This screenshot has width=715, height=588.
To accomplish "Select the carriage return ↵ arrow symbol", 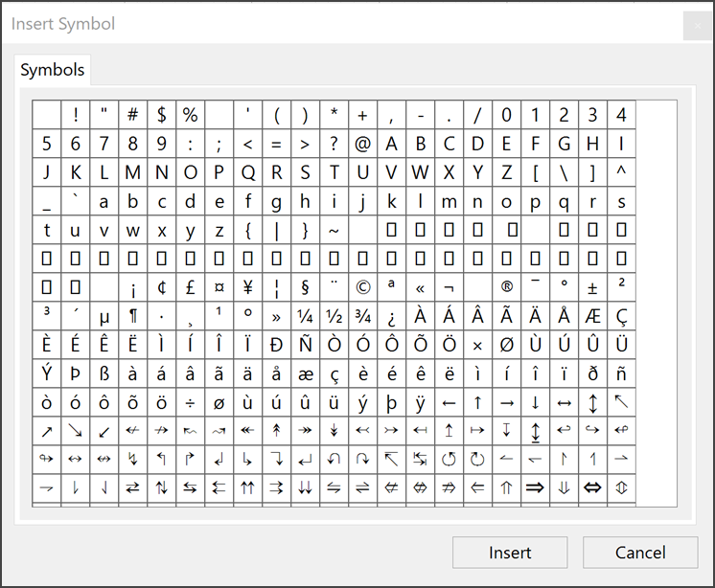I will (305, 460).
